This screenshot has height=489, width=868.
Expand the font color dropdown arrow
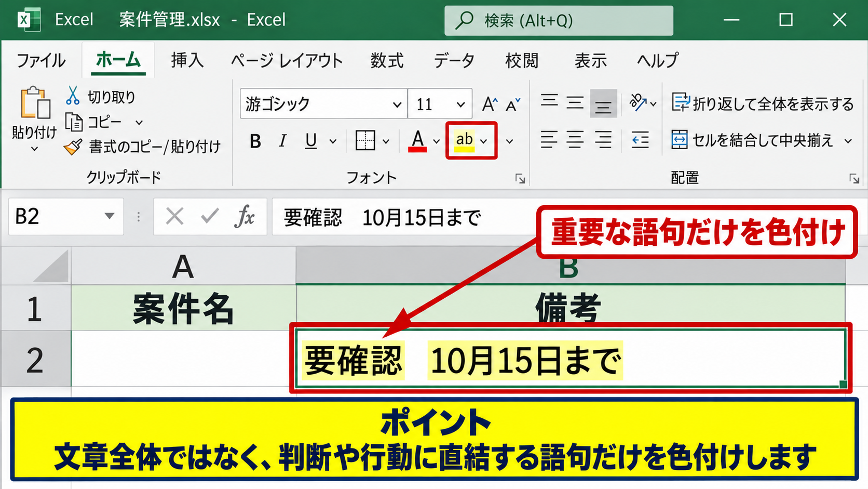pyautogui.click(x=437, y=141)
